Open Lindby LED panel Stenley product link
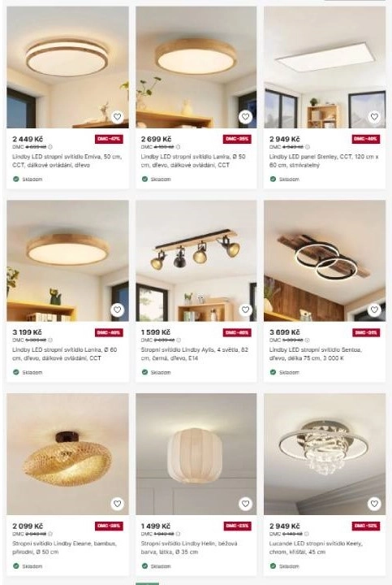The image size is (392, 585). coord(324,161)
